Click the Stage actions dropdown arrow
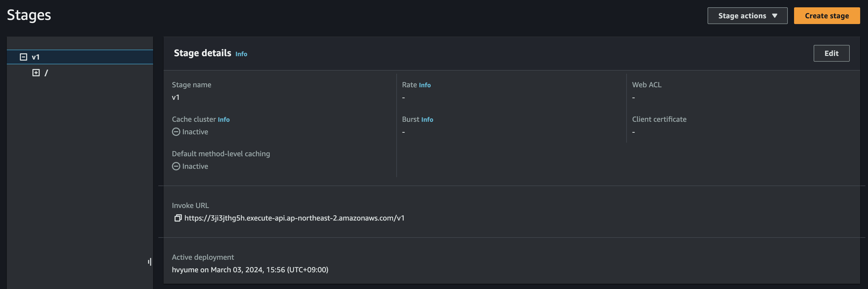868x289 pixels. 774,16
